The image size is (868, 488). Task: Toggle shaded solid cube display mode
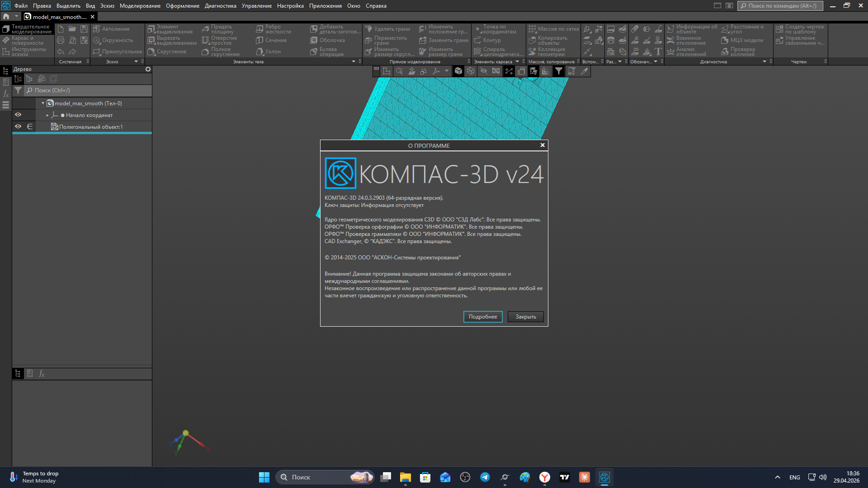[x=458, y=71]
